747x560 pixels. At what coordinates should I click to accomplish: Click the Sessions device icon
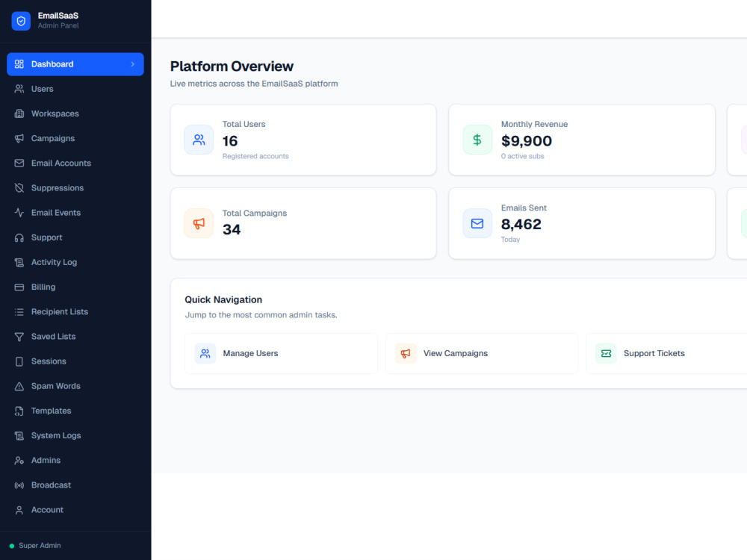point(19,361)
